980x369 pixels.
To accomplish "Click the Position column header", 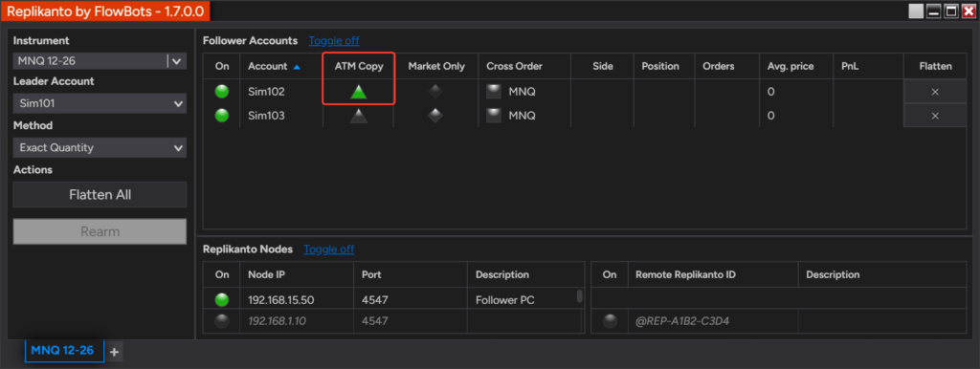I will (x=664, y=66).
